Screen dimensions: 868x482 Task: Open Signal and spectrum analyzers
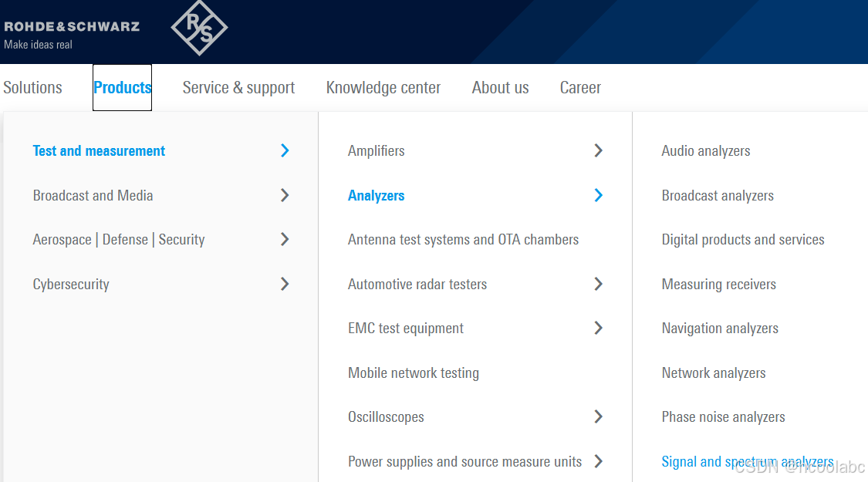748,461
